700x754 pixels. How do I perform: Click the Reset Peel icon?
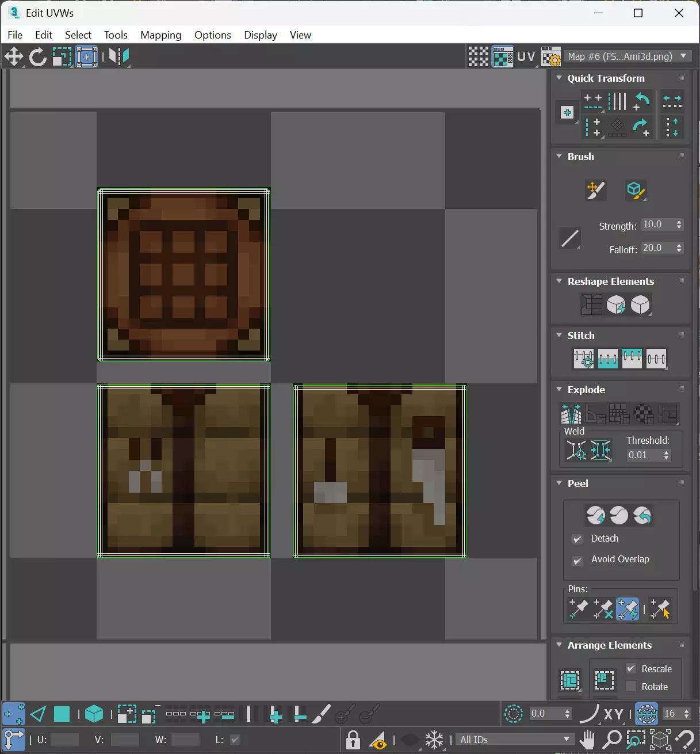(x=642, y=515)
